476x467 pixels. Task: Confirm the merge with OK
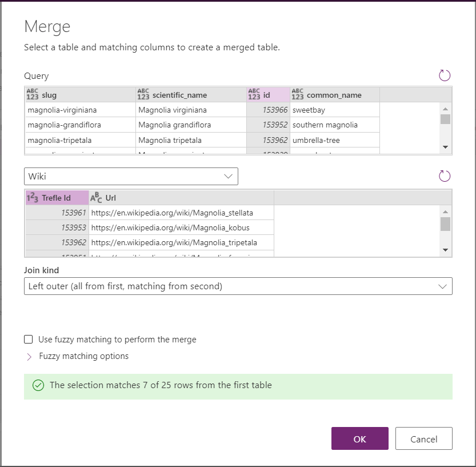coord(359,438)
